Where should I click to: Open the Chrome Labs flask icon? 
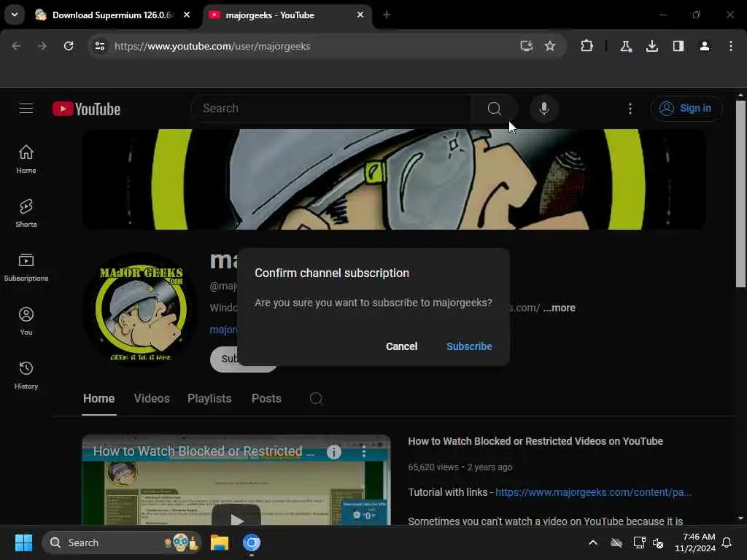(625, 46)
